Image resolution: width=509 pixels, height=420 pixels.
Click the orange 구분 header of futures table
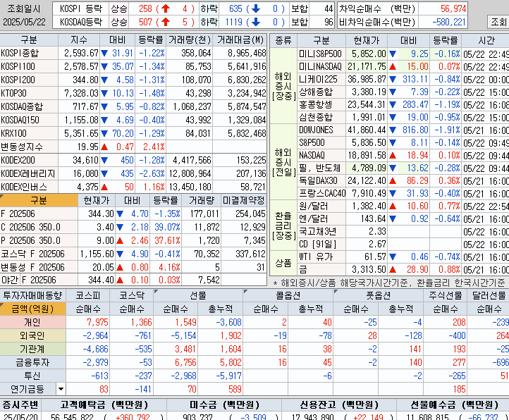(39, 200)
